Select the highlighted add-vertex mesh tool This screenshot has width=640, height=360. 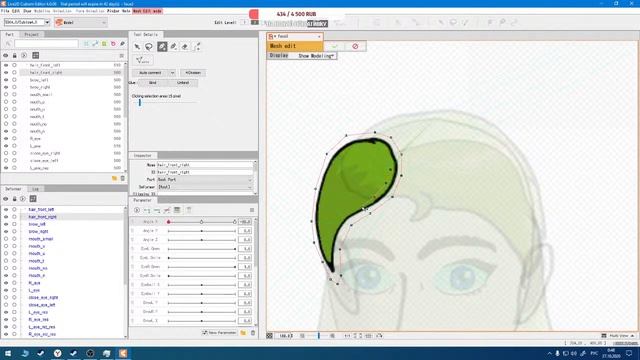[162, 47]
